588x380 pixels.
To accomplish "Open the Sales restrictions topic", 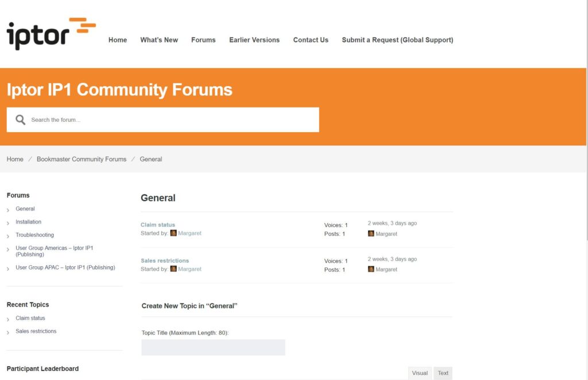I will click(x=165, y=260).
